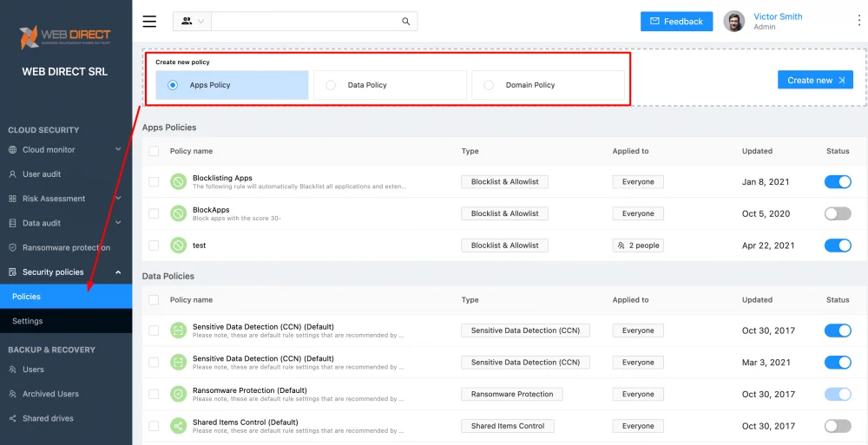Click Victor Smith's profile avatar

click(x=734, y=21)
